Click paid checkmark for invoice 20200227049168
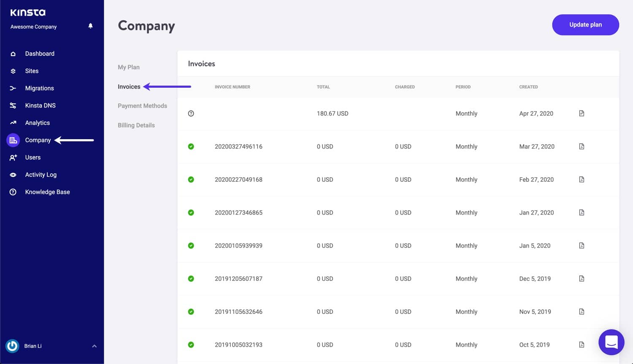This screenshot has height=364, width=633. [191, 180]
